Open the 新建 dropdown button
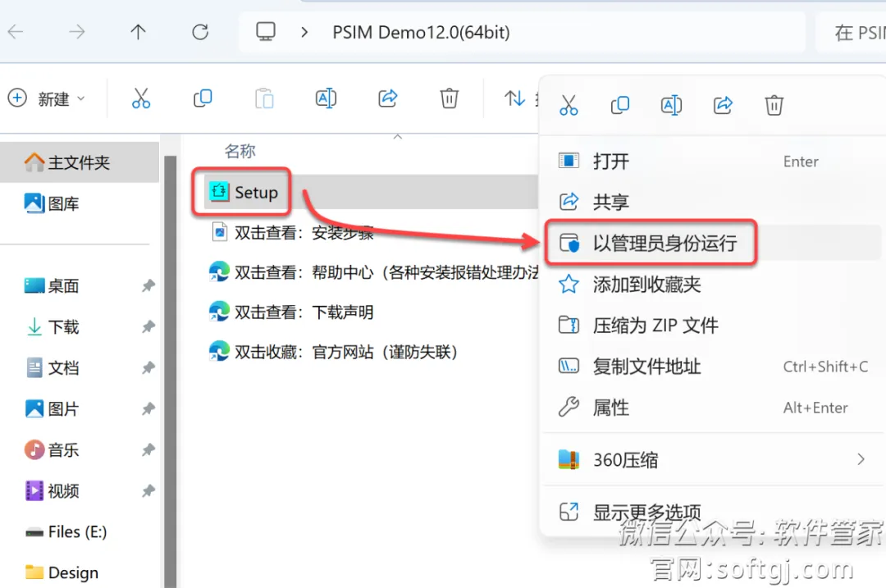886x588 pixels. click(x=46, y=99)
